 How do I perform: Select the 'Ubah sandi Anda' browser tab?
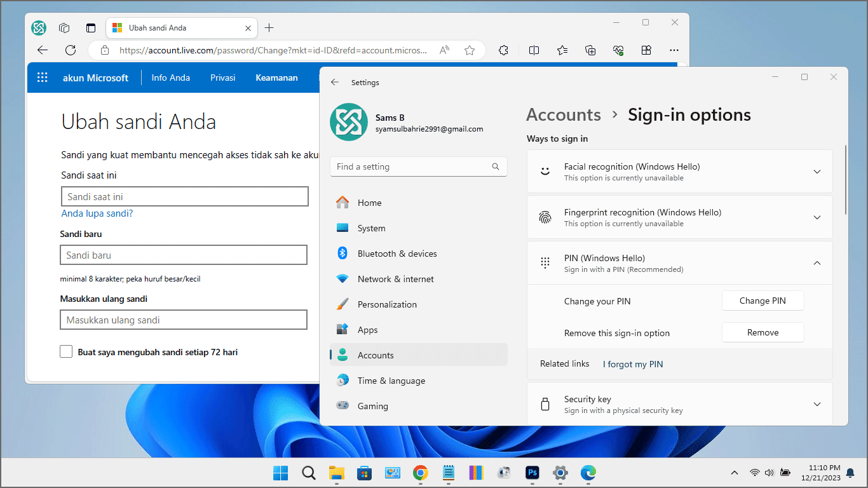[x=181, y=28]
